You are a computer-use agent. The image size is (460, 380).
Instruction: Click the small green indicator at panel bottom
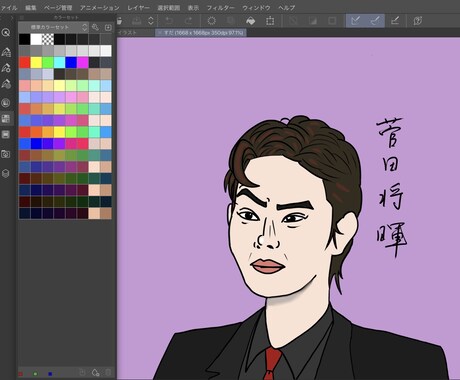click(x=35, y=374)
